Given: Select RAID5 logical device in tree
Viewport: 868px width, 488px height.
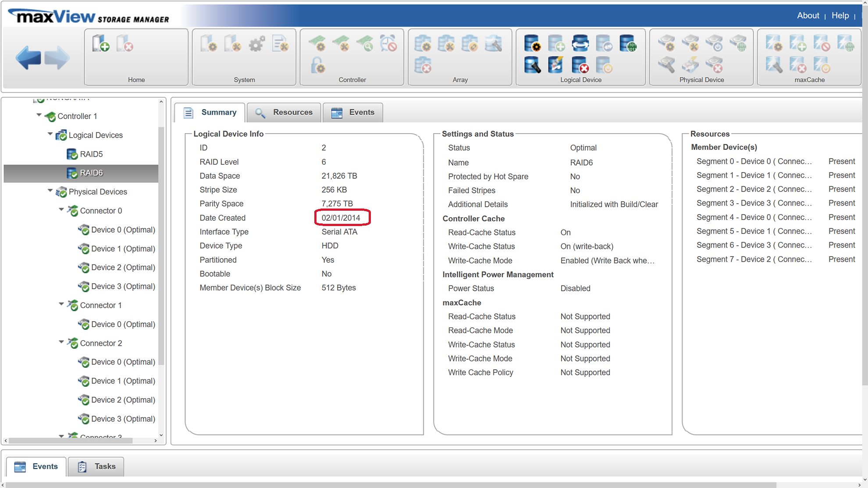Looking at the screenshot, I should tap(91, 154).
